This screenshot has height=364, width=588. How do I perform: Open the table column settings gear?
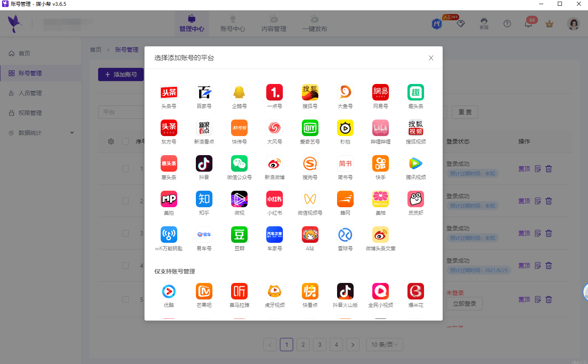(111, 141)
